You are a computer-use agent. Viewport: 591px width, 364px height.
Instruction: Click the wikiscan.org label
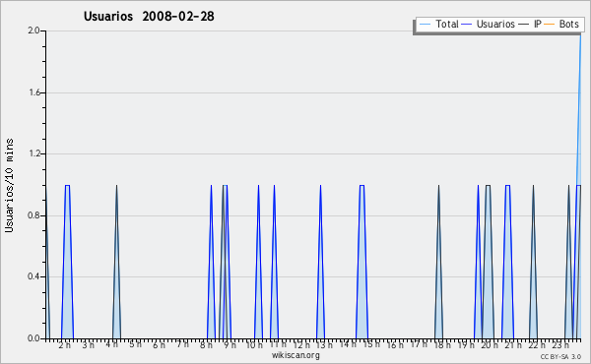295,355
